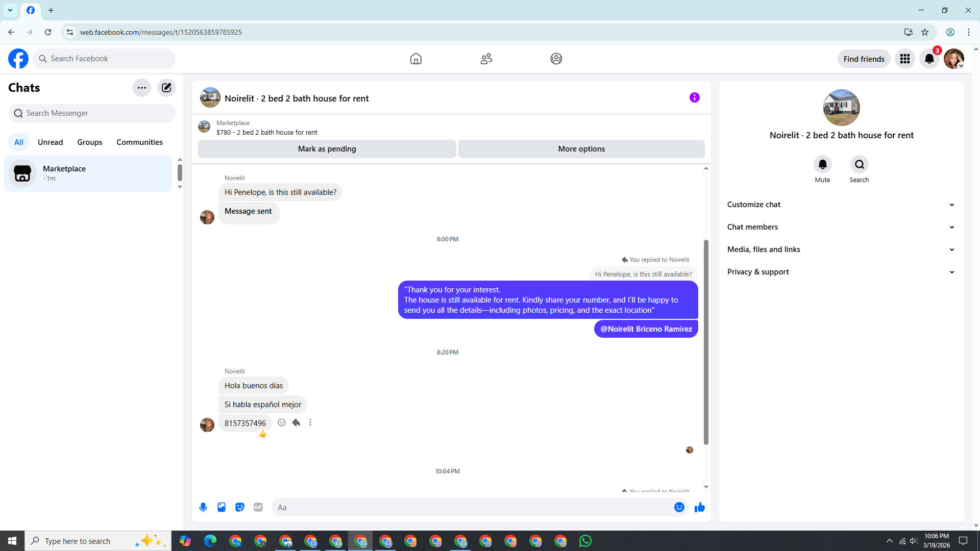Viewport: 980px width, 551px height.
Task: Expand Media, files and links
Action: (x=841, y=249)
